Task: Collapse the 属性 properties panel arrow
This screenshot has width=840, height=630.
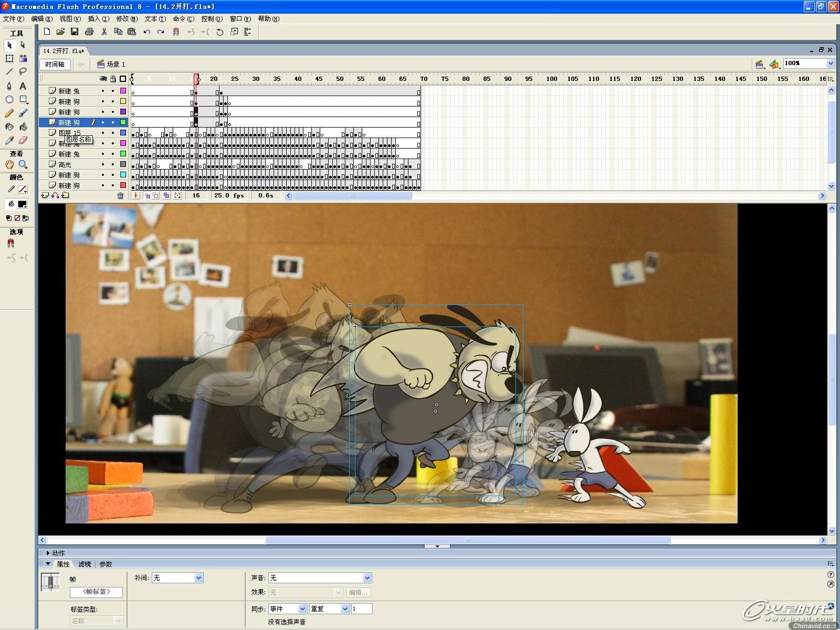Action: coord(48,564)
